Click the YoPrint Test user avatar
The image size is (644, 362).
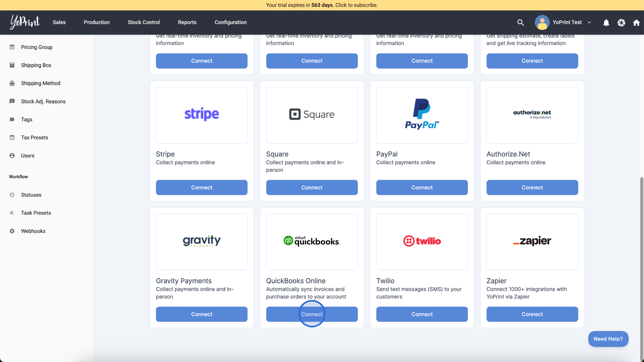coord(542,22)
